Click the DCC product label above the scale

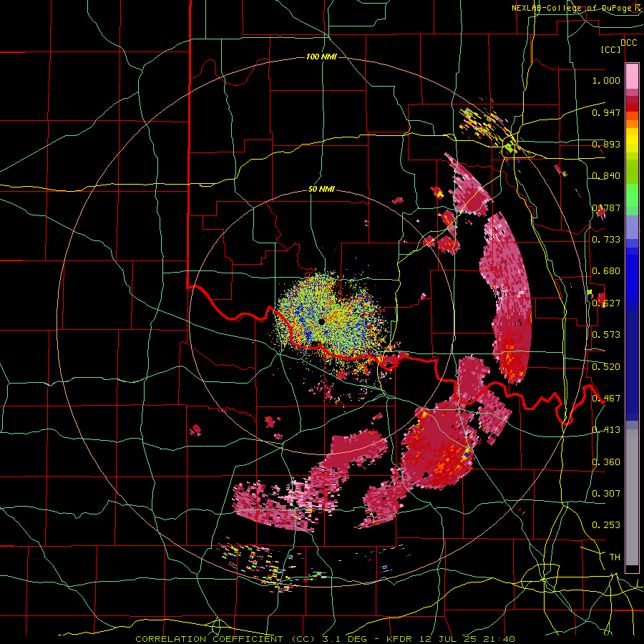(628, 43)
